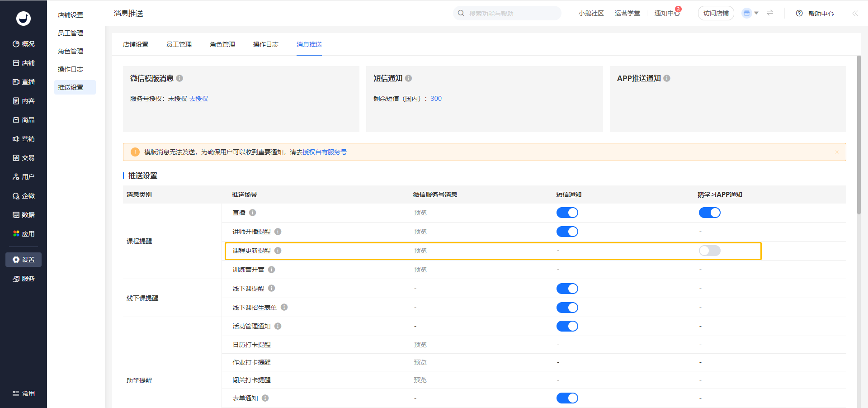Expand the account avatar dropdown arrow
The image size is (868, 408).
click(756, 13)
